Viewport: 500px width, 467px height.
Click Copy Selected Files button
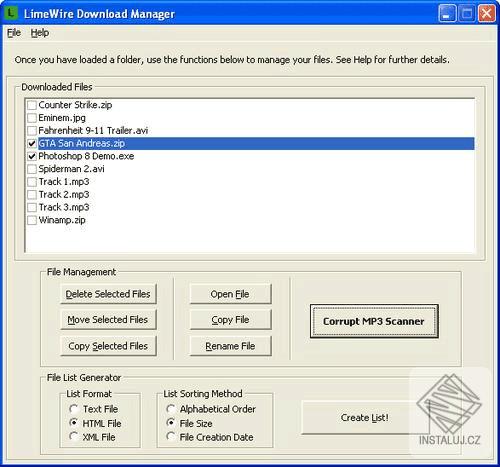pyautogui.click(x=108, y=346)
